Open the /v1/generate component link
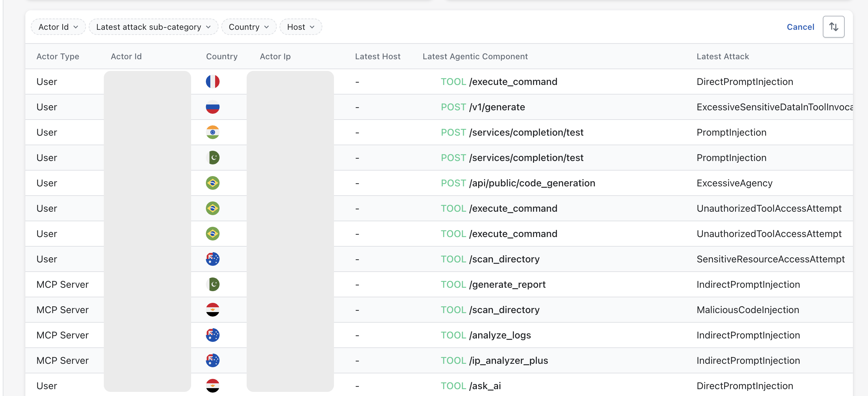Viewport: 868px width, 396px height. (x=497, y=107)
